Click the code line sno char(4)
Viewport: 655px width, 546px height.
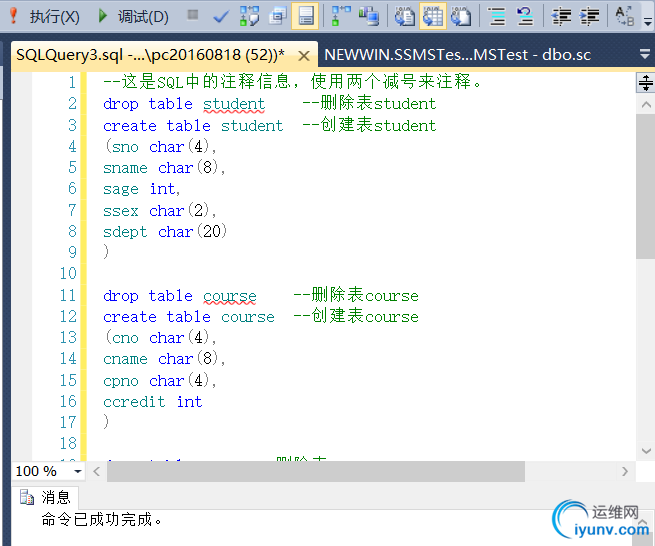160,147
